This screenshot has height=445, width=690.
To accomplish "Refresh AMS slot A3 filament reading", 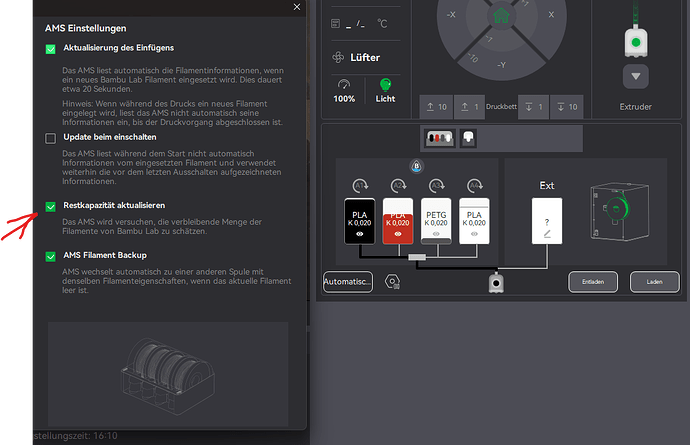I will [437, 186].
